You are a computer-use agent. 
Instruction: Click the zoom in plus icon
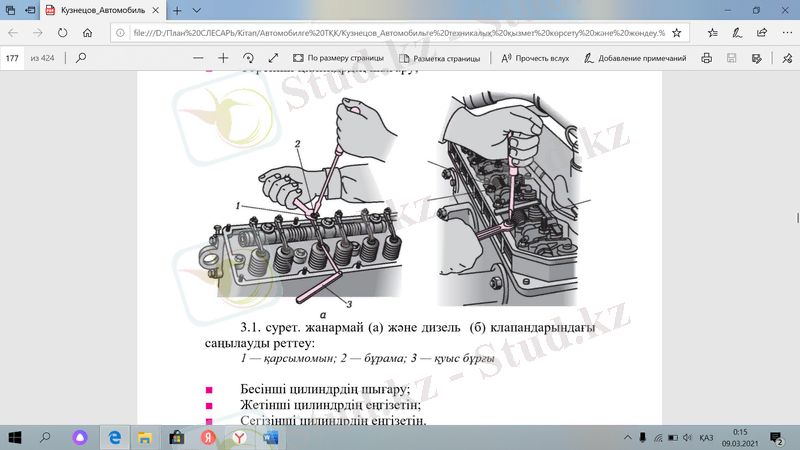click(223, 58)
